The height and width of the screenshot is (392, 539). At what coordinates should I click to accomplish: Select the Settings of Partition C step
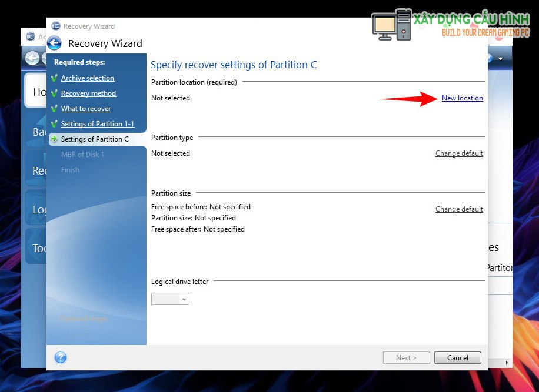point(95,139)
